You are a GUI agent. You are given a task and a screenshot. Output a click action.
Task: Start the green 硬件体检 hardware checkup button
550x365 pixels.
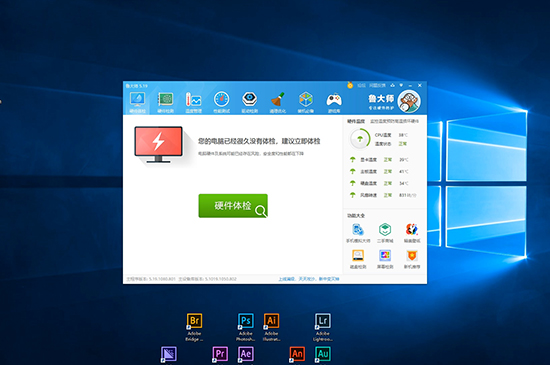point(233,206)
